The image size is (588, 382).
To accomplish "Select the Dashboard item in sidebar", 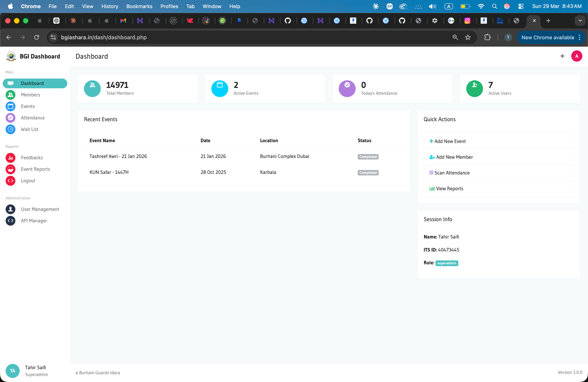I will pyautogui.click(x=35, y=83).
